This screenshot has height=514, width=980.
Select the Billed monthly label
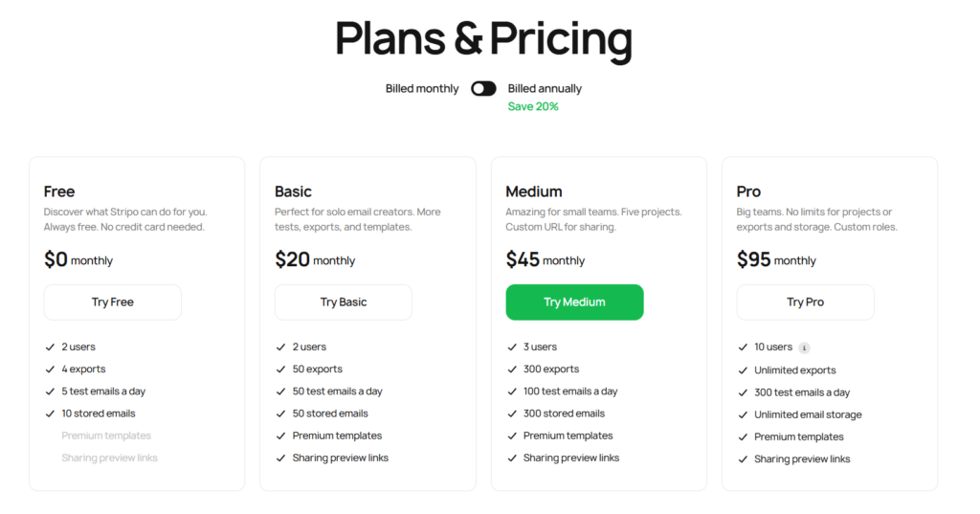pos(422,89)
